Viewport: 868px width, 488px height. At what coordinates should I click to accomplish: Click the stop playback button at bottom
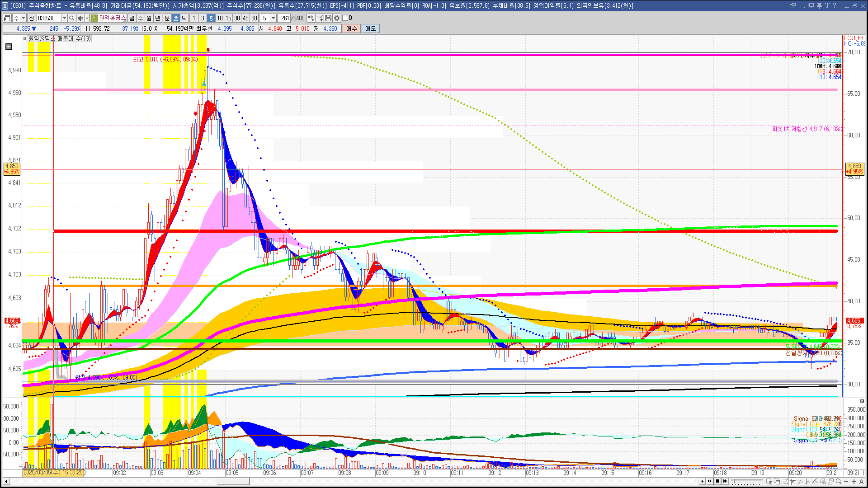click(x=717, y=481)
